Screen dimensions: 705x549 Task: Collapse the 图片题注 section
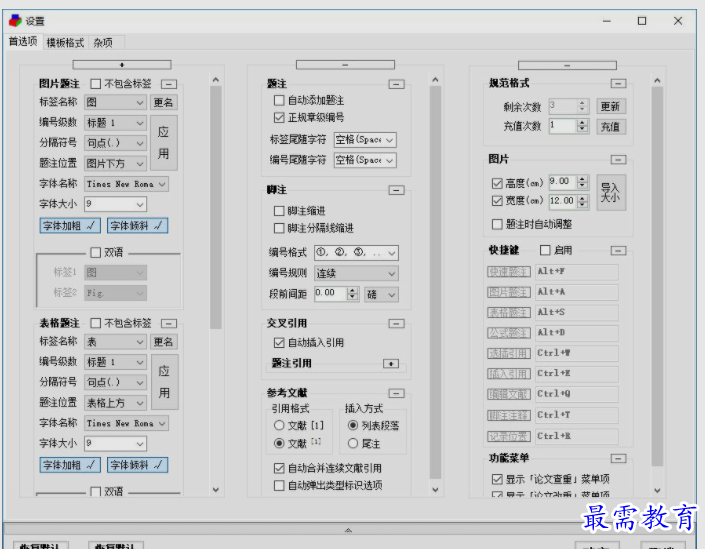[169, 84]
